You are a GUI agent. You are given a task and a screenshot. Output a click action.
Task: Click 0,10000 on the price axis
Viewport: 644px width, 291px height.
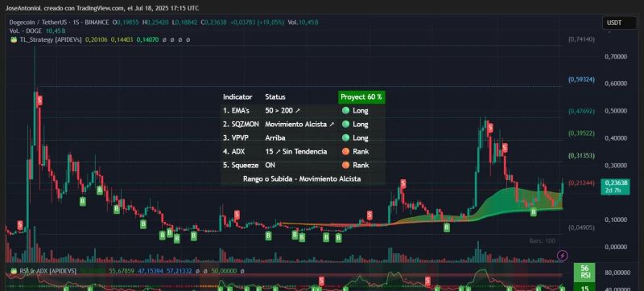coord(616,219)
